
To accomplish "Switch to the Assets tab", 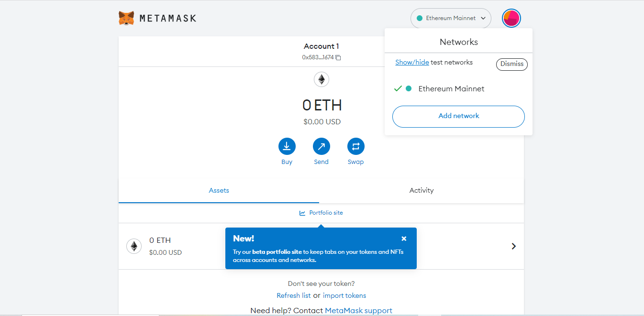I will pyautogui.click(x=219, y=190).
